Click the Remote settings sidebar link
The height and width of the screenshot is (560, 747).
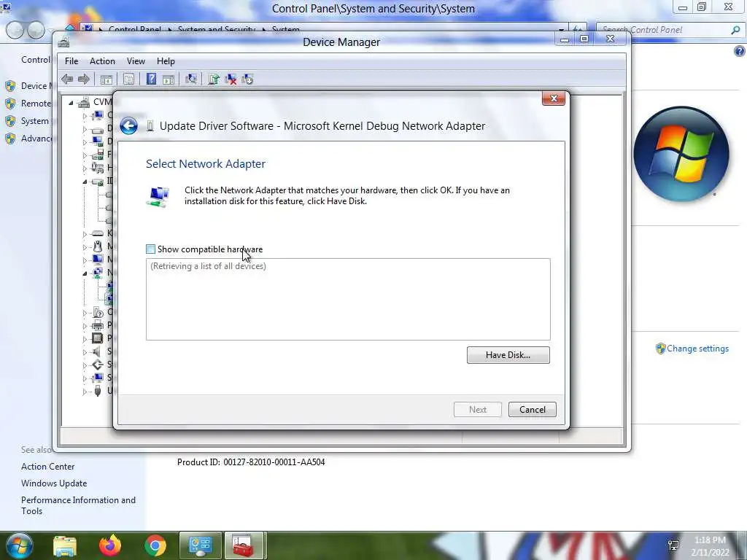(x=36, y=104)
